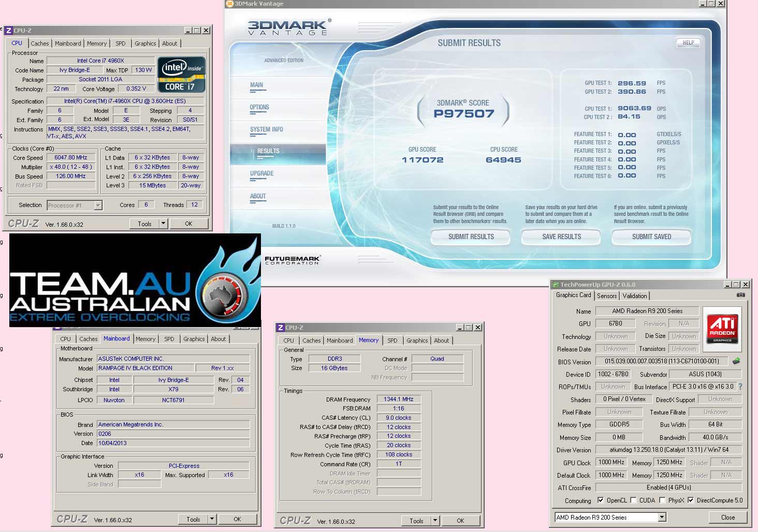Click the Intel Core i7 4960X name field
The height and width of the screenshot is (532, 758).
pos(100,61)
